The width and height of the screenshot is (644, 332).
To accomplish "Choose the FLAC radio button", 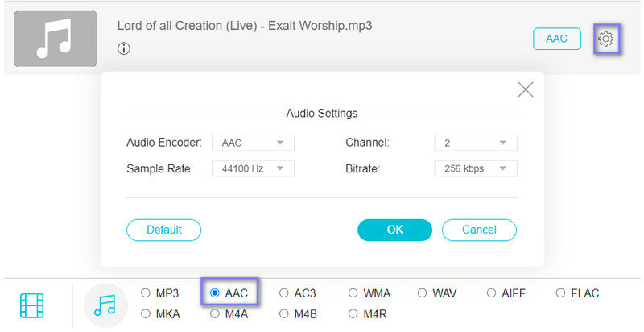I will click(x=559, y=293).
